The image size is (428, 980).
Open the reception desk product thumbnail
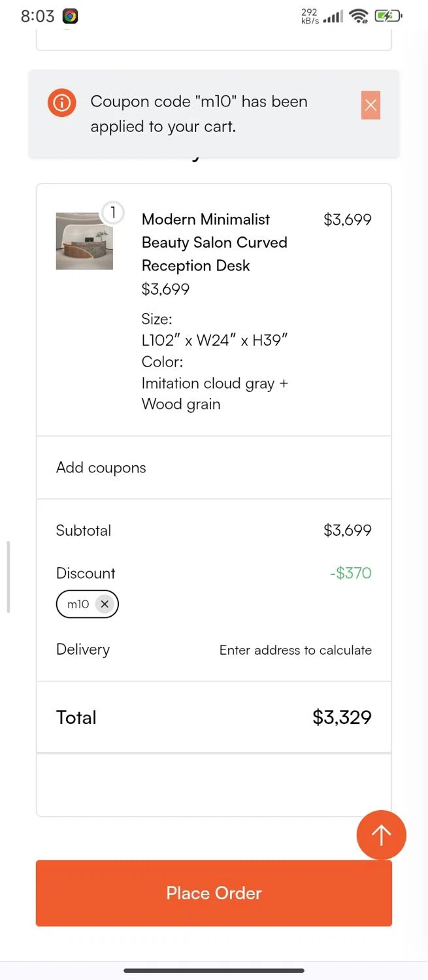click(84, 241)
